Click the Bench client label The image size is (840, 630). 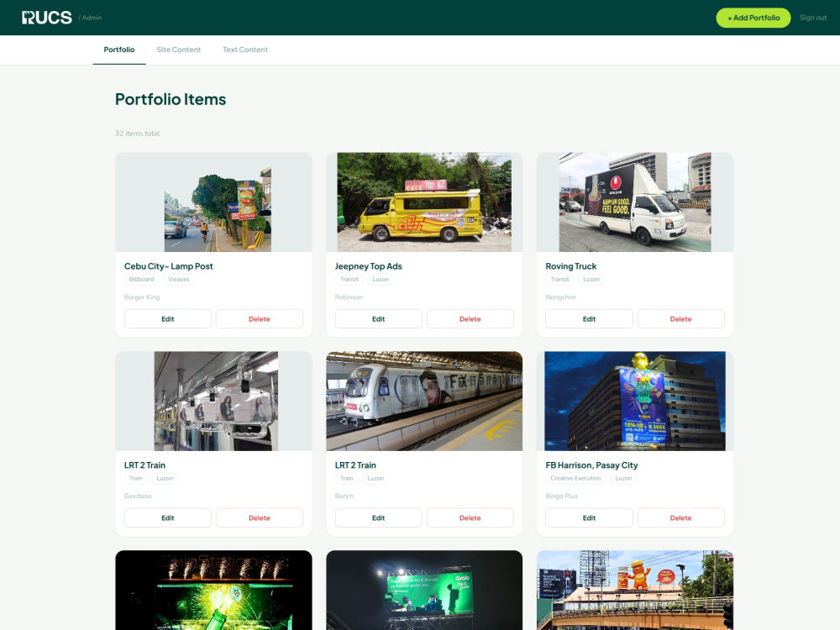[x=344, y=496]
